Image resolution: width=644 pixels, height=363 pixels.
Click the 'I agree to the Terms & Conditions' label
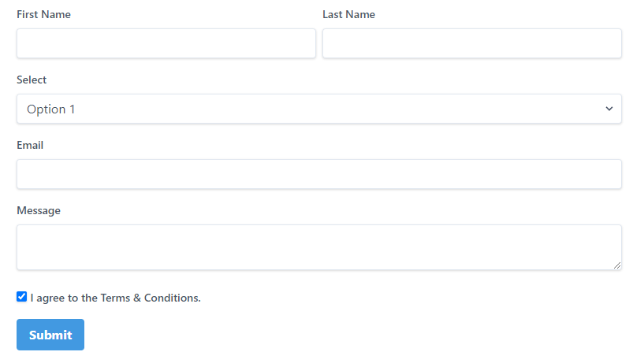(115, 298)
